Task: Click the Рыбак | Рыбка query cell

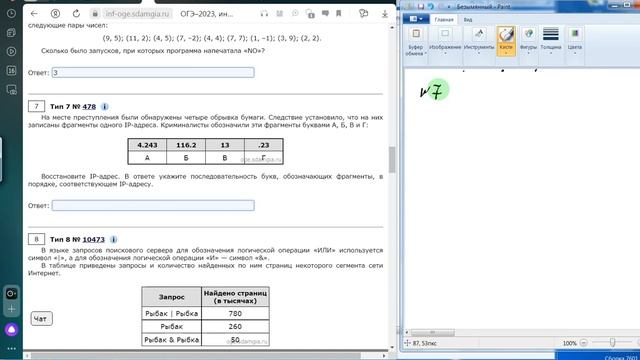Action: click(171, 313)
